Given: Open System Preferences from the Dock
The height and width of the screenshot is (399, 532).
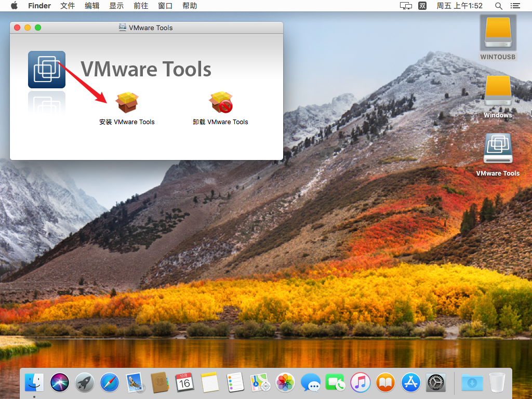Looking at the screenshot, I should point(435,382).
